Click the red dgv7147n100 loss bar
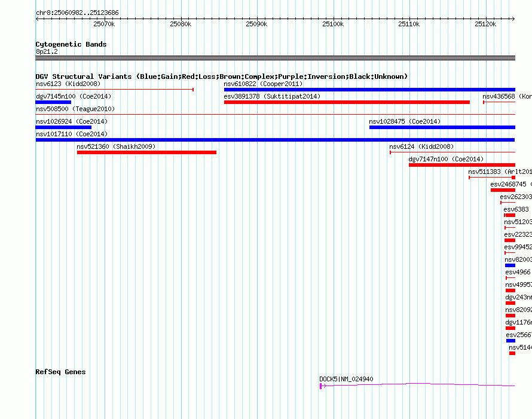The image size is (532, 419). click(462, 165)
